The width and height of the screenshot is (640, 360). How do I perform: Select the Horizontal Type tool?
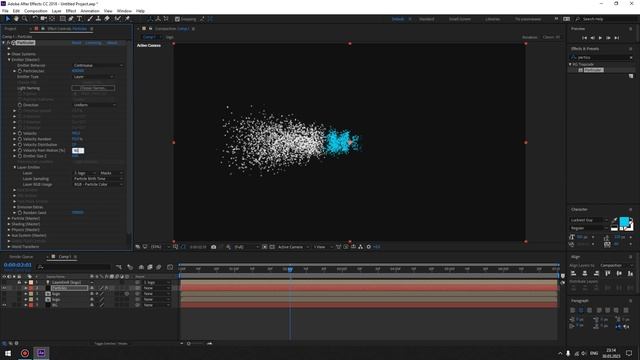tap(79, 19)
